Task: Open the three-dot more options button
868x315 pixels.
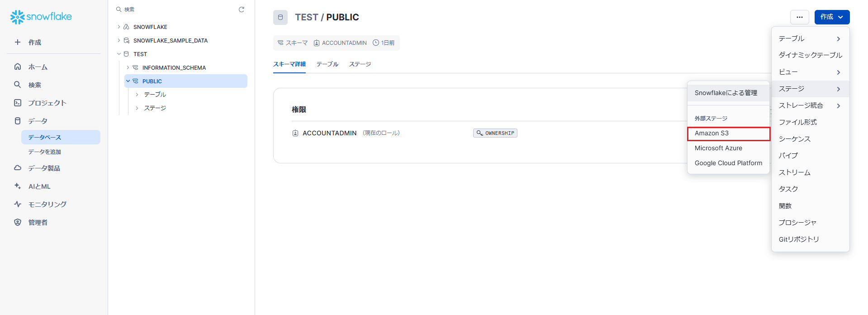Action: [800, 17]
